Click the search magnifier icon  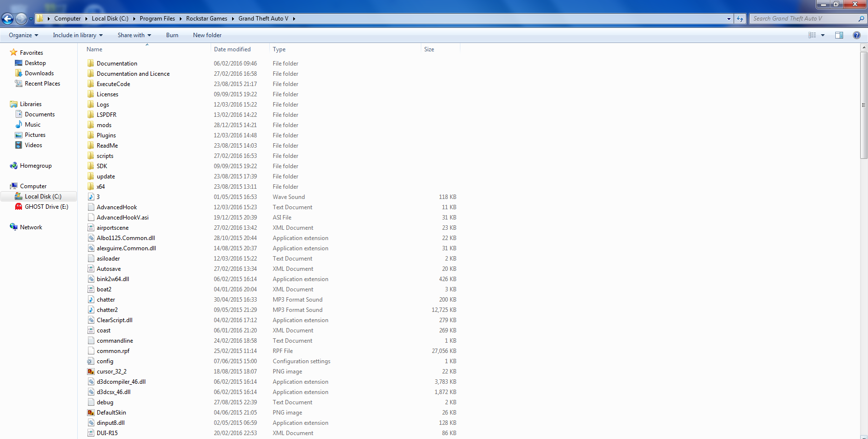click(x=861, y=19)
